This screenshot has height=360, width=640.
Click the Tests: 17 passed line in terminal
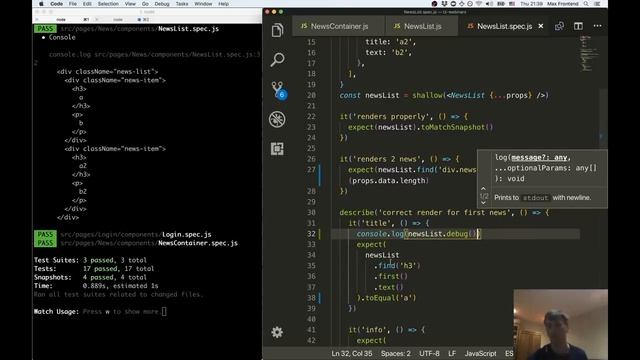[94, 269]
